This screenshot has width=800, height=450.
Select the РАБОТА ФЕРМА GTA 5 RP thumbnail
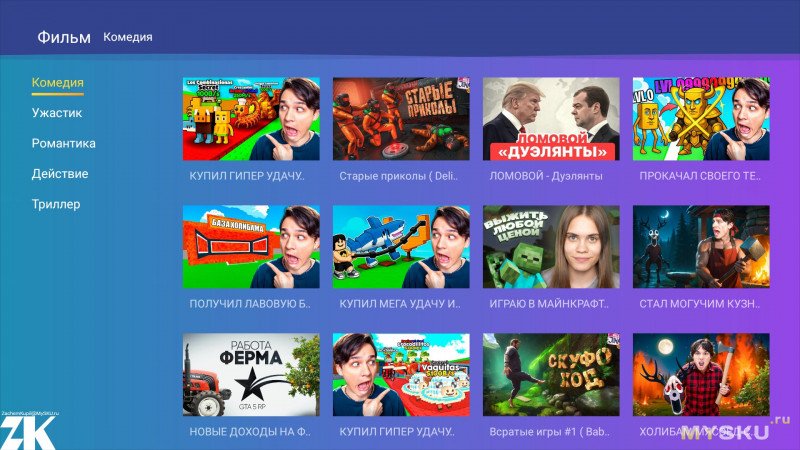(251, 375)
